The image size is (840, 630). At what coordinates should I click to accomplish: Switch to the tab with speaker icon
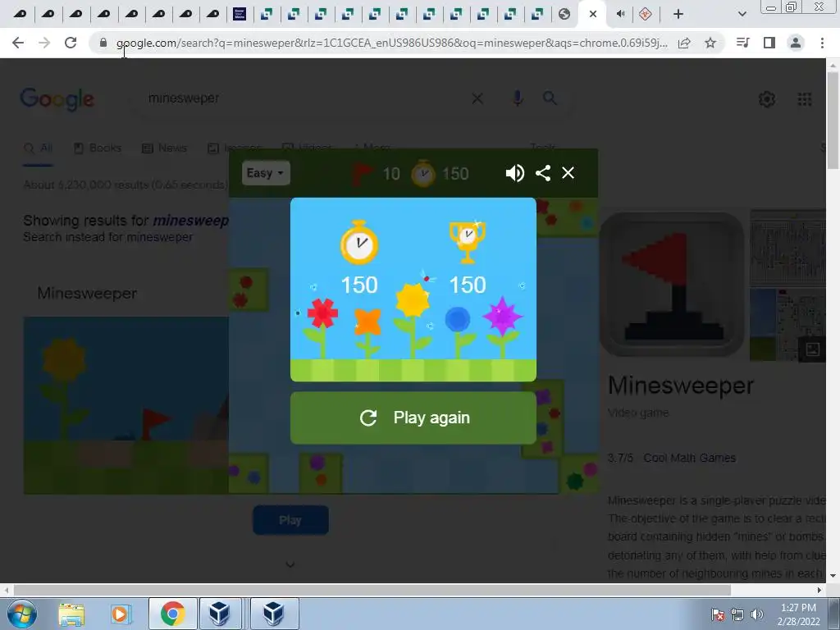[x=620, y=15]
